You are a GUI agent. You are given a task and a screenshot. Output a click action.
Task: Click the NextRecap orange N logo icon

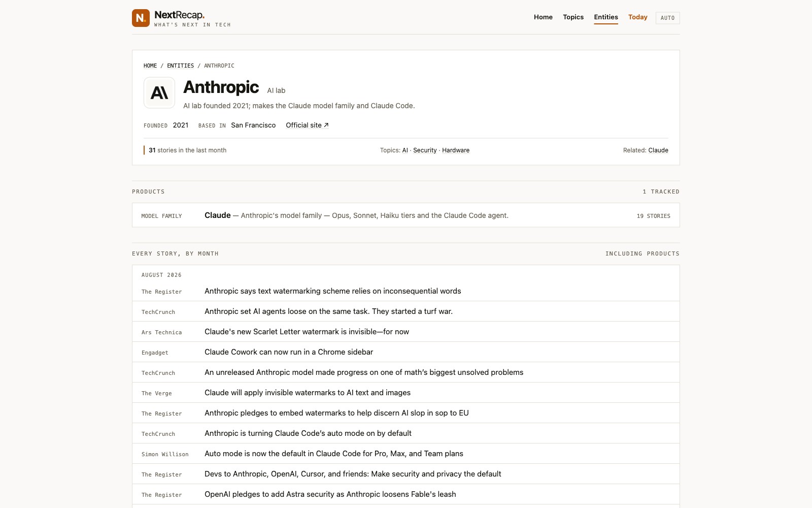141,18
